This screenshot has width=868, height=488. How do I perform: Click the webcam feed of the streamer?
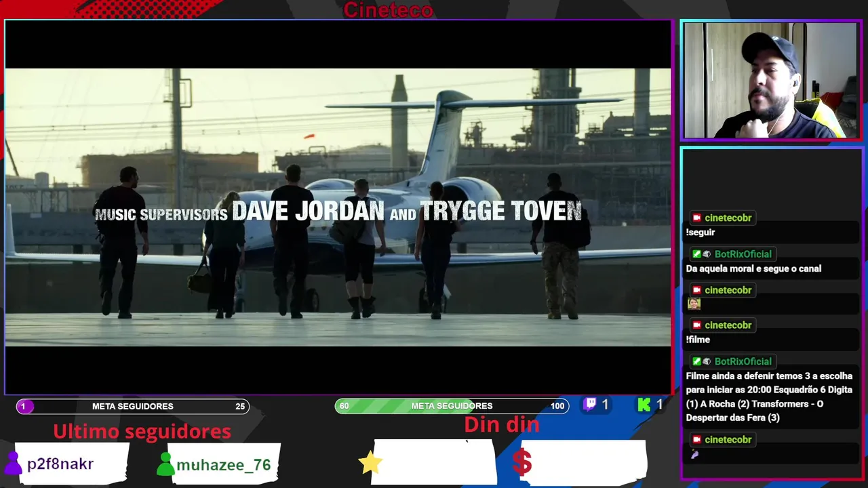[x=770, y=80]
